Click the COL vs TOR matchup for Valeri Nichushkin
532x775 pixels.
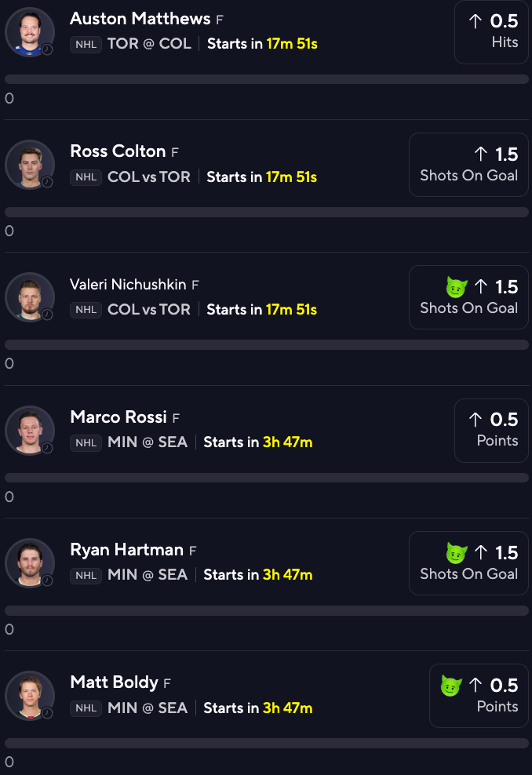(149, 309)
